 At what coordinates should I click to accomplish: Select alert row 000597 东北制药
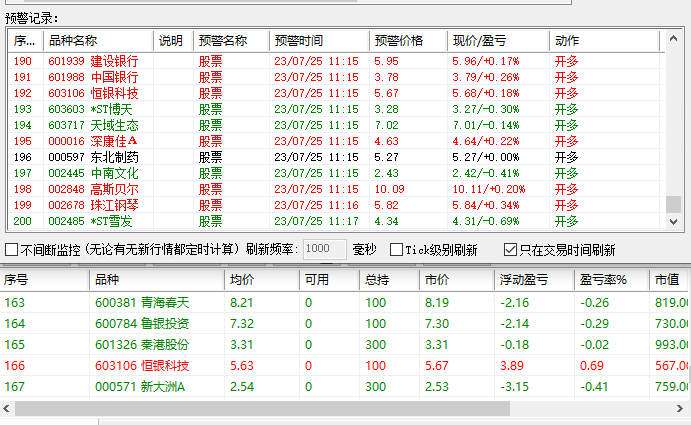point(336,157)
